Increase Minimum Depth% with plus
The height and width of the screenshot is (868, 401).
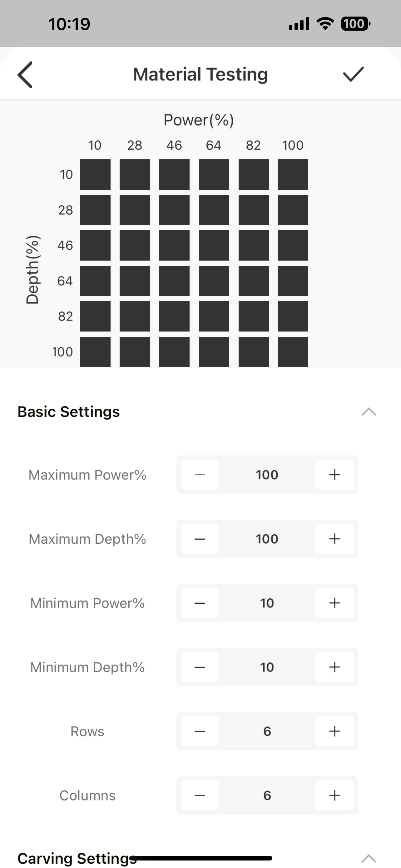pos(334,667)
